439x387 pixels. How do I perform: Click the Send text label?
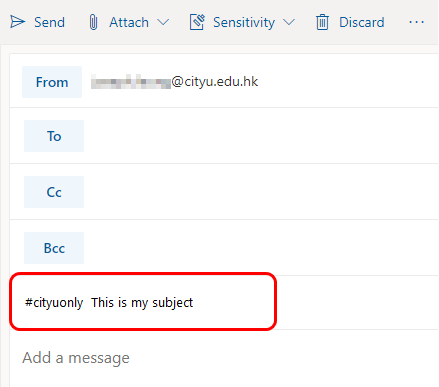click(49, 22)
